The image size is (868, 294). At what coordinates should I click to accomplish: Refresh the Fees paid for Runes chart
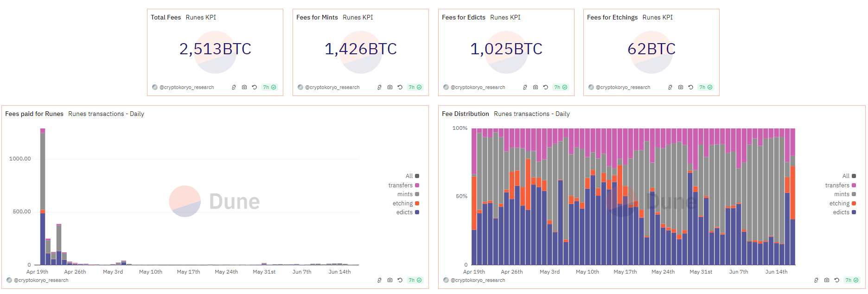400,280
